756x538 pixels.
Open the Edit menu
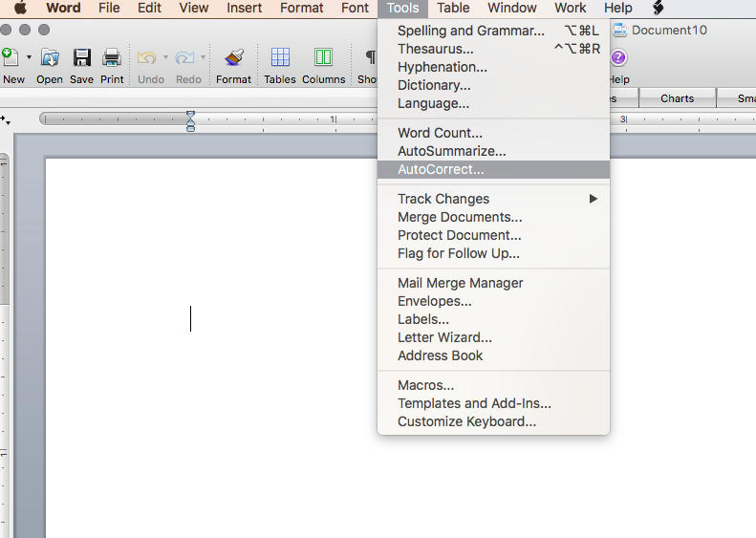[149, 8]
